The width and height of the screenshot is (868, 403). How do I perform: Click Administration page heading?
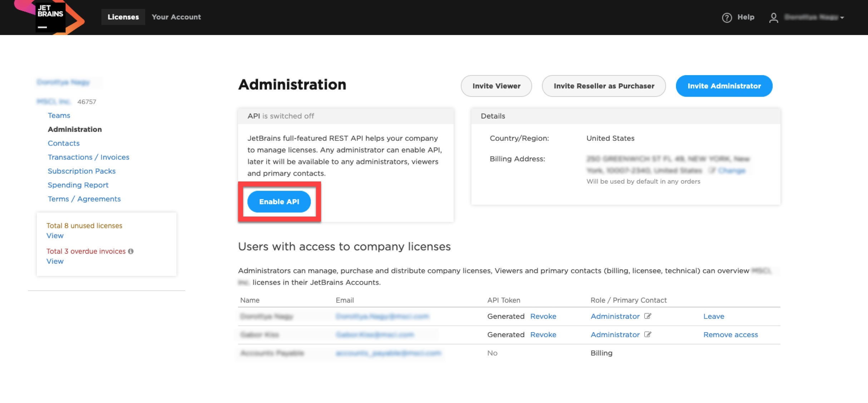[292, 85]
